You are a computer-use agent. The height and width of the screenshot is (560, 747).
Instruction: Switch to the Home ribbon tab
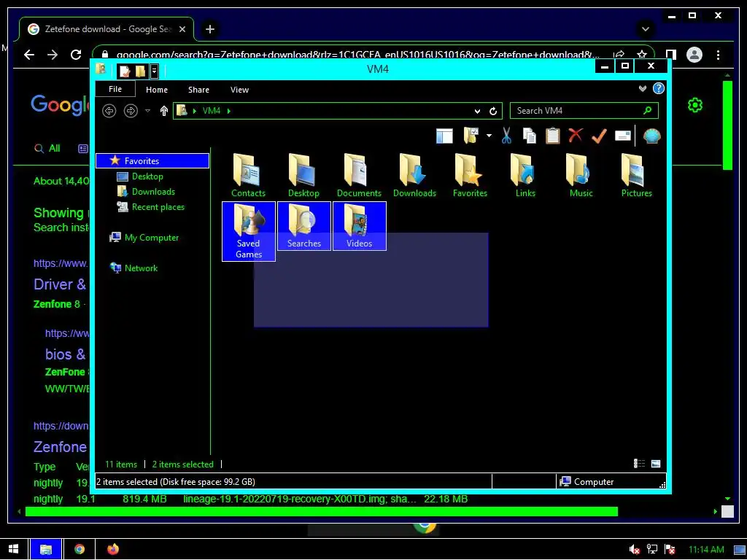[157, 90]
